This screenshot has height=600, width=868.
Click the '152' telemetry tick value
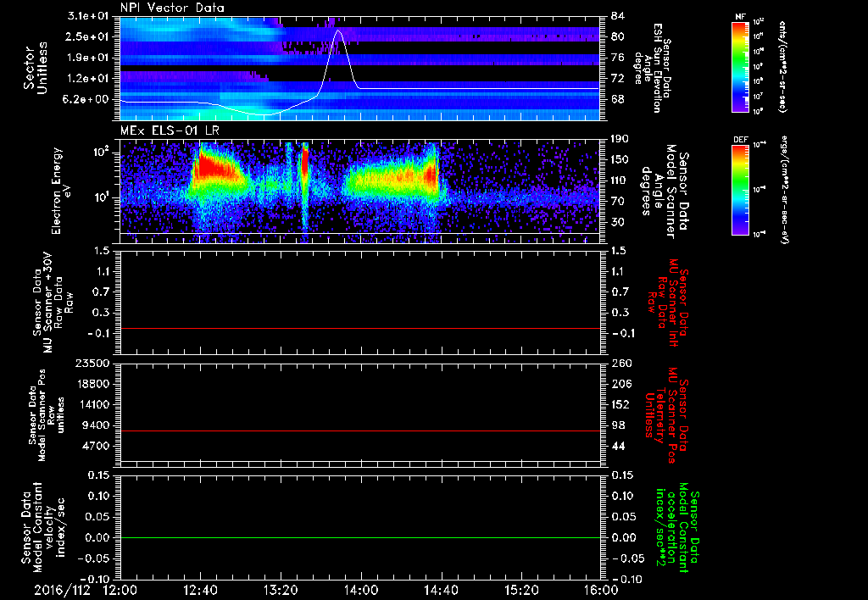click(620, 404)
